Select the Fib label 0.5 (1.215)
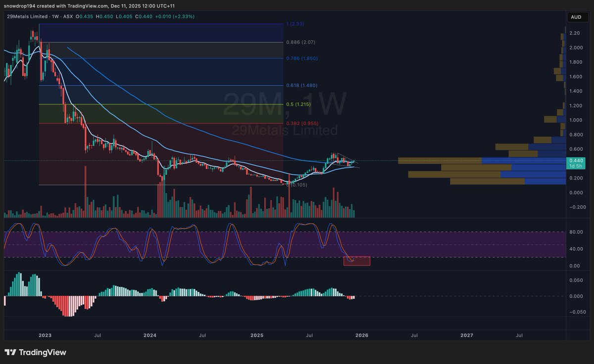The height and width of the screenshot is (364, 594). point(298,104)
